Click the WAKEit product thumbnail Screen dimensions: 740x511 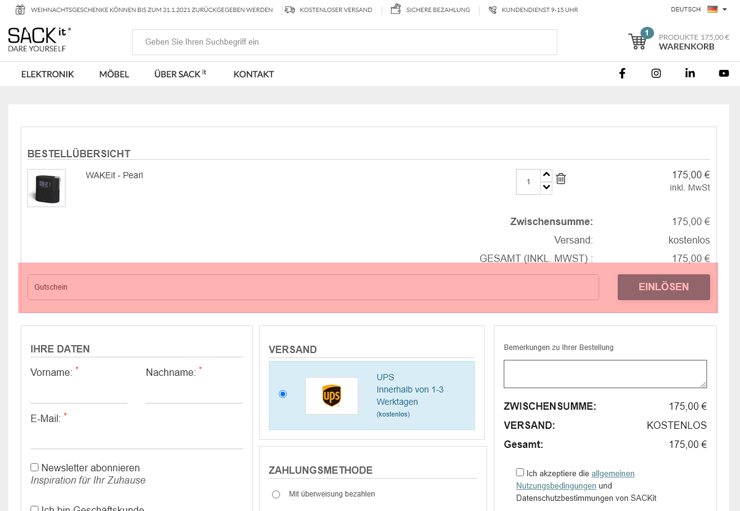(x=46, y=188)
